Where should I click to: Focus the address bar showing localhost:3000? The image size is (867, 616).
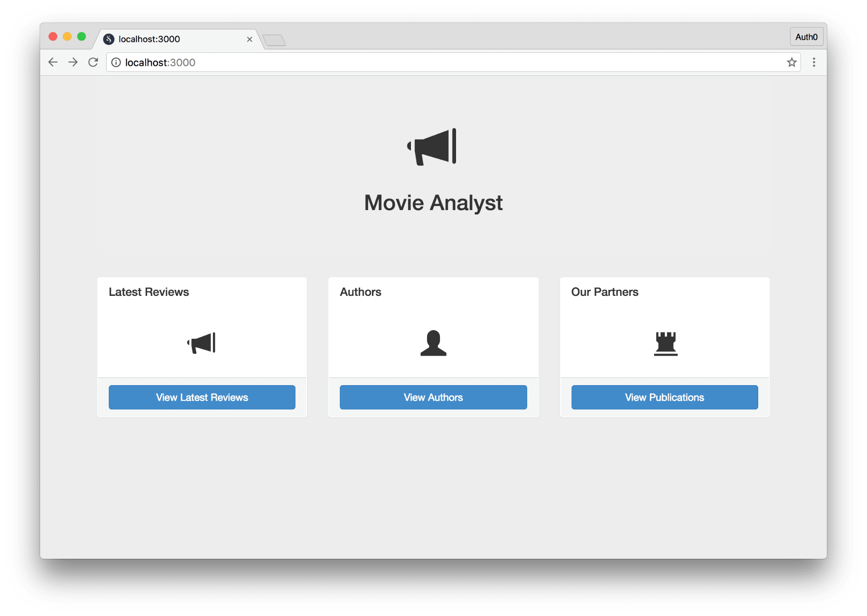(453, 62)
